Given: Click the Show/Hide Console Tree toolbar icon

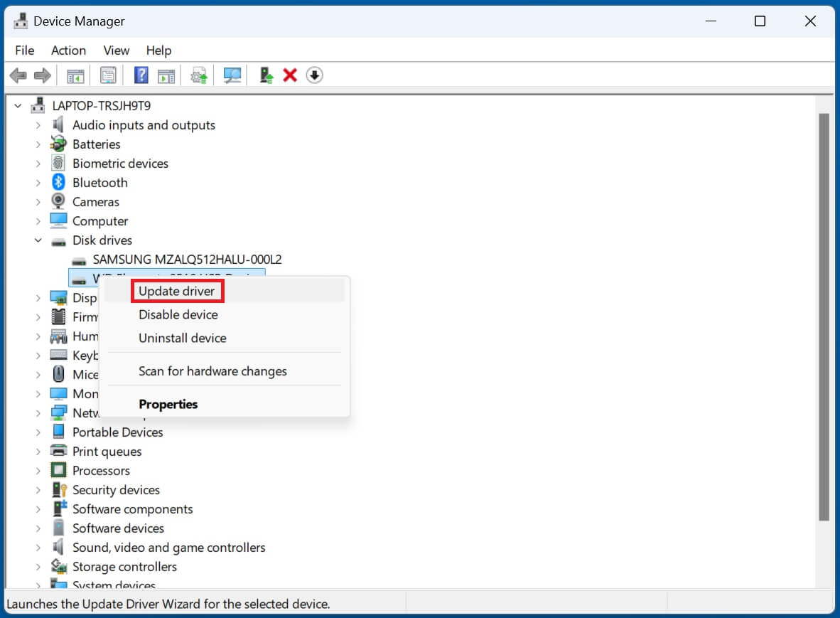Looking at the screenshot, I should click(x=75, y=75).
